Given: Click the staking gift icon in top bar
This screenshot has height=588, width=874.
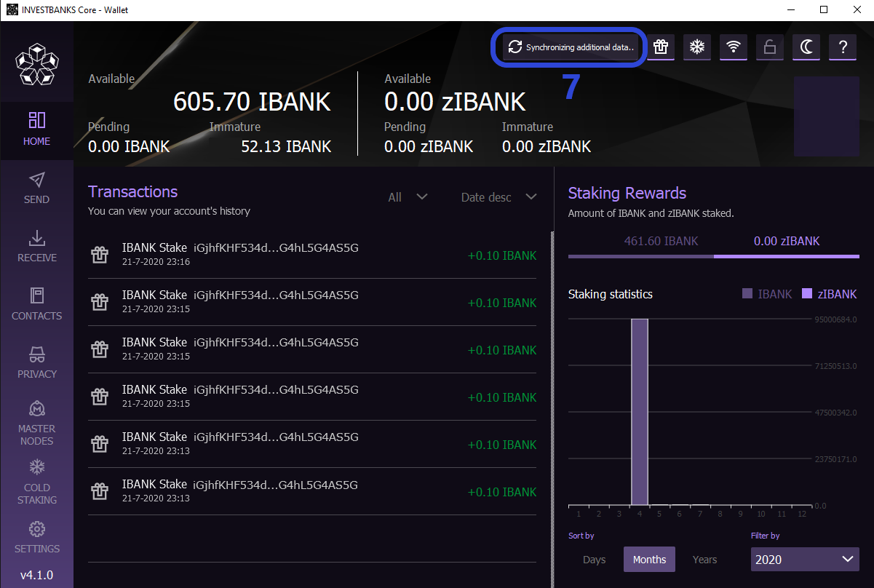Looking at the screenshot, I should click(660, 47).
